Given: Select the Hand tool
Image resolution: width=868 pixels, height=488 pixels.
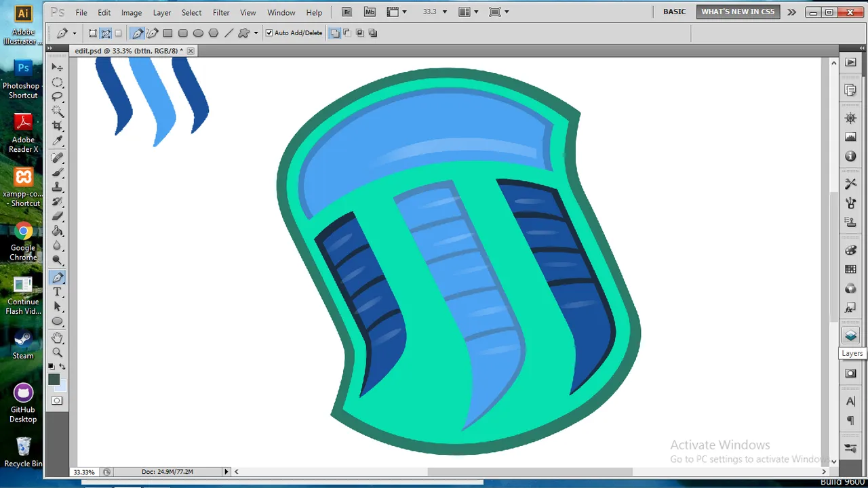Looking at the screenshot, I should pos(58,338).
